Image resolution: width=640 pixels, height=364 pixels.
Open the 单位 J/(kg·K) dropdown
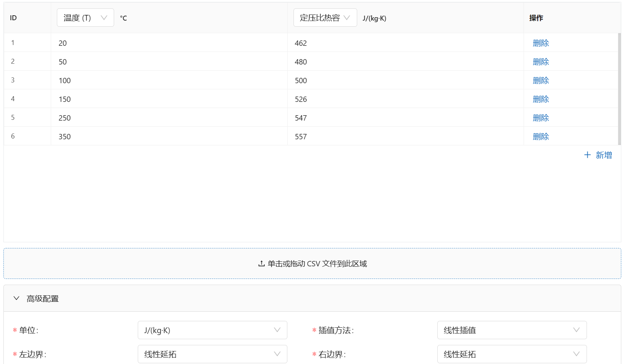pos(212,330)
